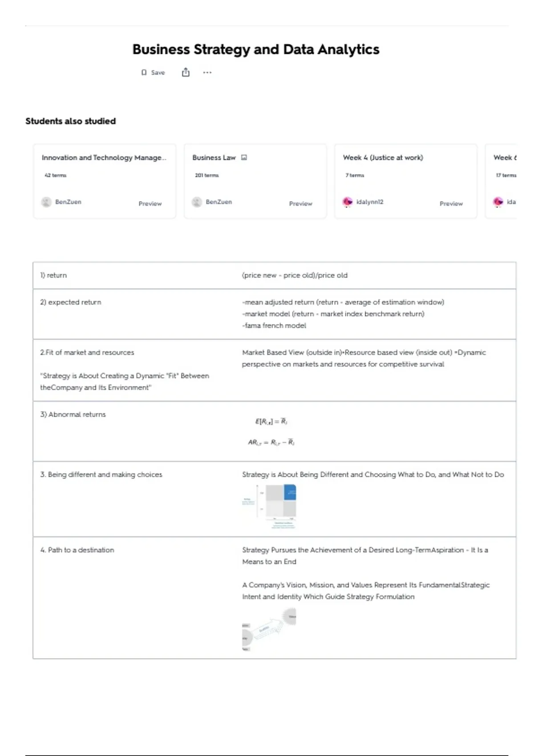Open the three-dot more options menu
Viewport: 534px width, 756px height.
tap(207, 72)
